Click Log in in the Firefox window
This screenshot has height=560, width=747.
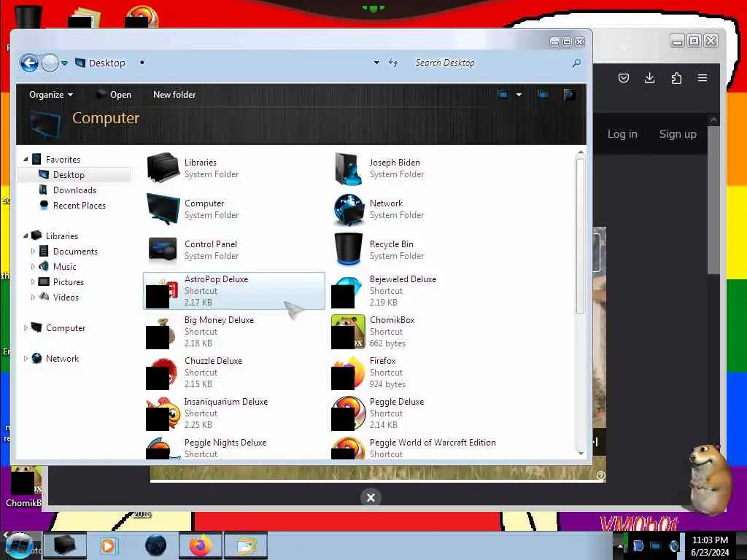click(622, 134)
